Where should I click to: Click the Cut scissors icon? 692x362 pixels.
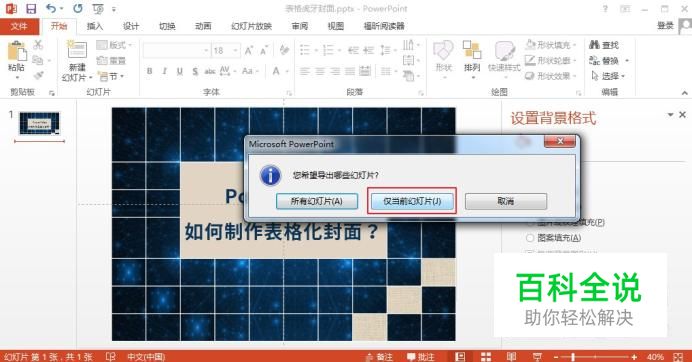(38, 44)
